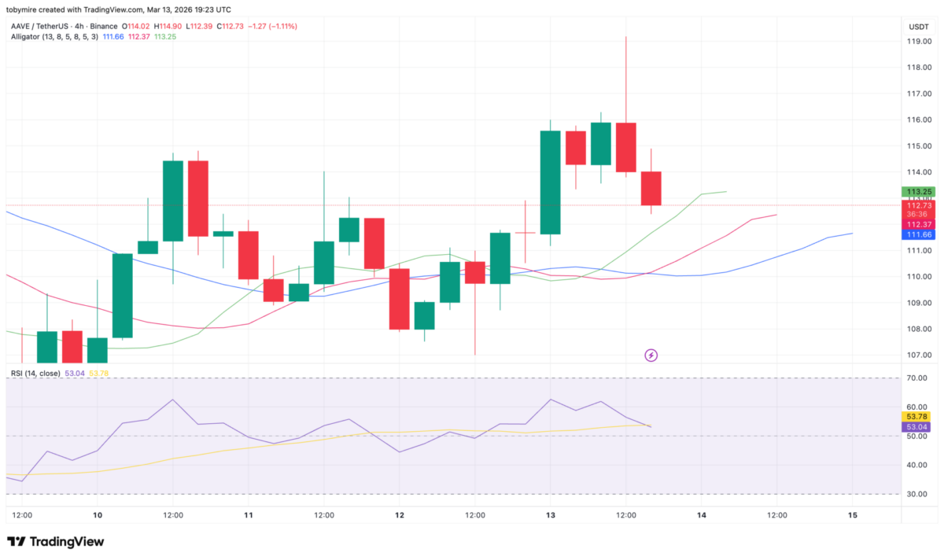Select the red 112.73 current price label
The height and width of the screenshot is (560, 944).
point(920,205)
